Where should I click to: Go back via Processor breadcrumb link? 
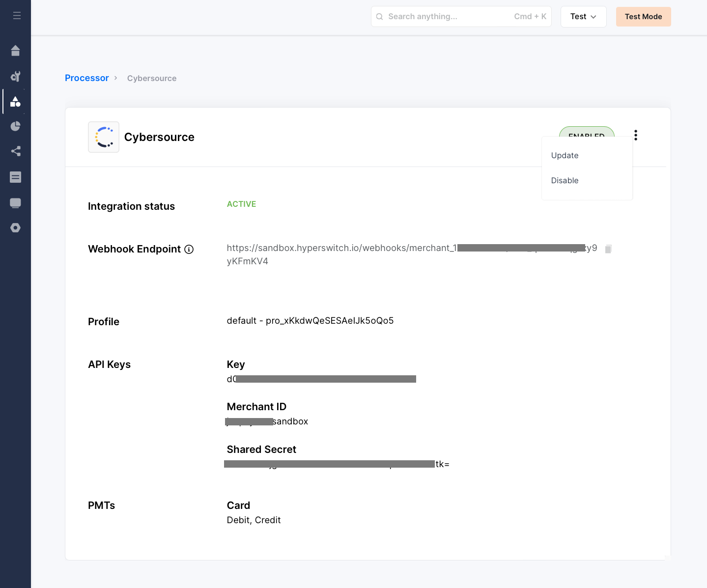coord(87,78)
